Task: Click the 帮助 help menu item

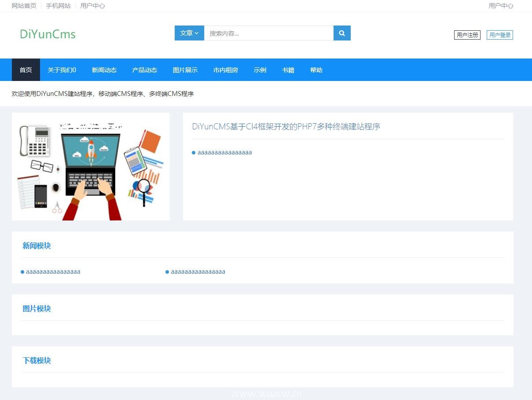Action: click(x=316, y=70)
